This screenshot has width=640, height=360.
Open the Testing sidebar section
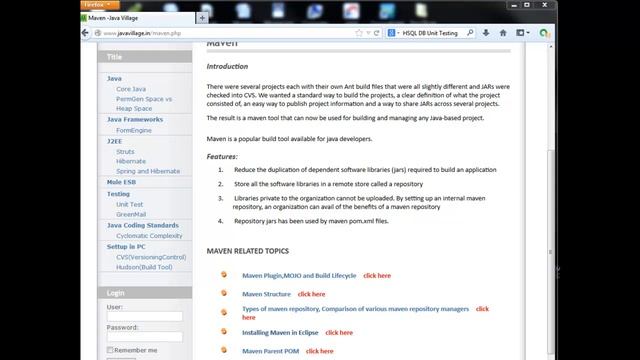click(x=118, y=194)
